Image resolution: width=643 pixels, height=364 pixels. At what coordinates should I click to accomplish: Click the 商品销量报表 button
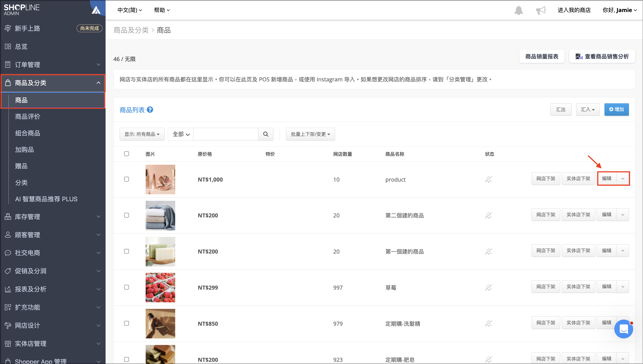click(542, 56)
